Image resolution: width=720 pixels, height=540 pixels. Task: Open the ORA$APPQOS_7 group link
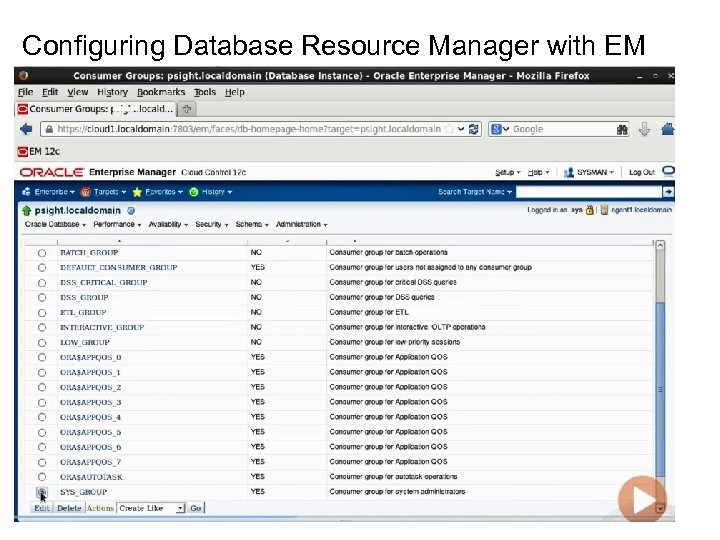(90, 462)
